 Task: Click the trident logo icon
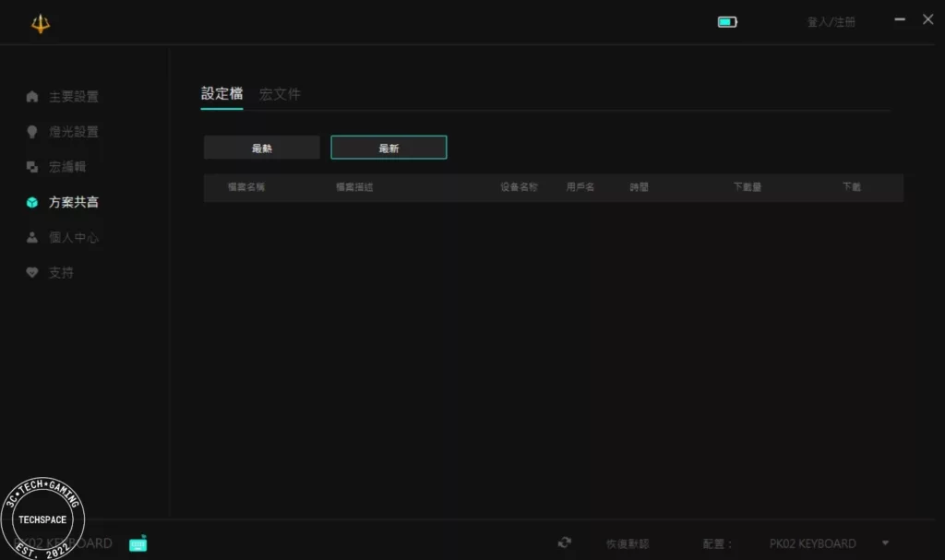pos(41,23)
